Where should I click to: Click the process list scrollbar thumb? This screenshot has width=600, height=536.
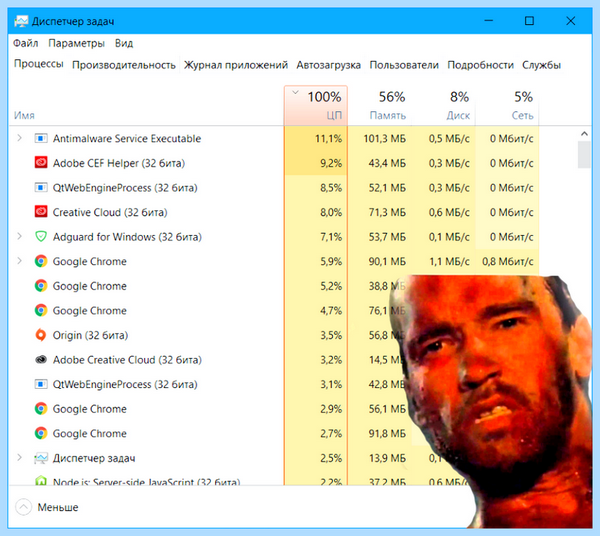[584, 154]
